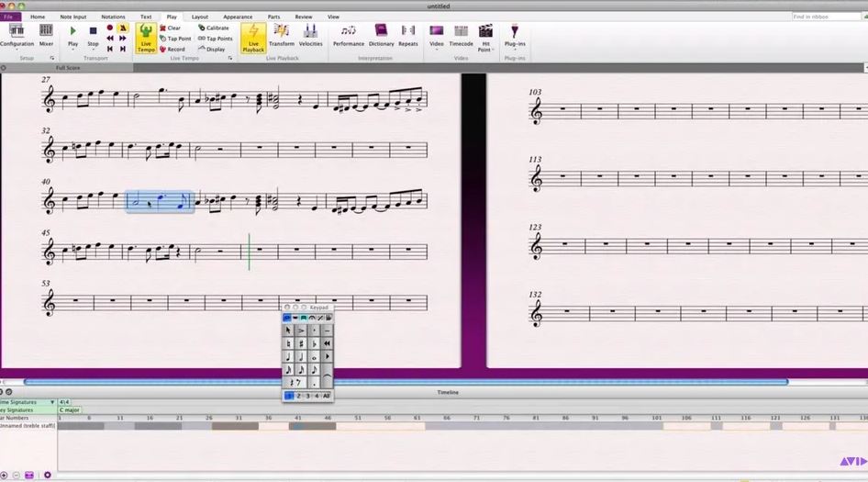Switch Keypad to articulations layout
Screen dimensions: 868x482
pyautogui.click(x=312, y=318)
